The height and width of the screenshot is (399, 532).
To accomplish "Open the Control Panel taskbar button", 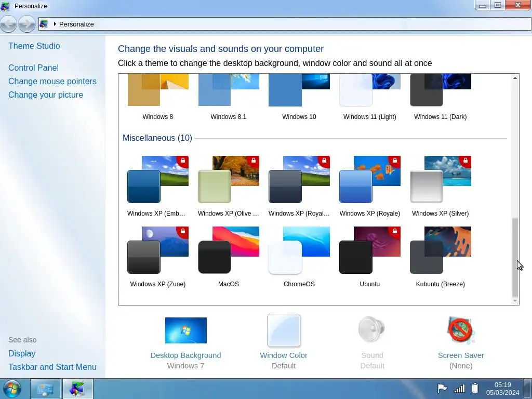I will click(46, 389).
